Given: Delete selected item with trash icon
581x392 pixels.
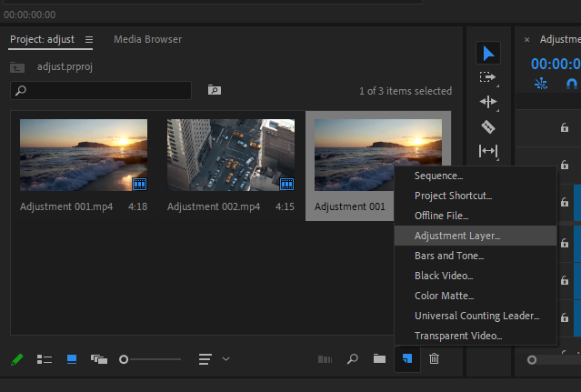Looking at the screenshot, I should (434, 359).
